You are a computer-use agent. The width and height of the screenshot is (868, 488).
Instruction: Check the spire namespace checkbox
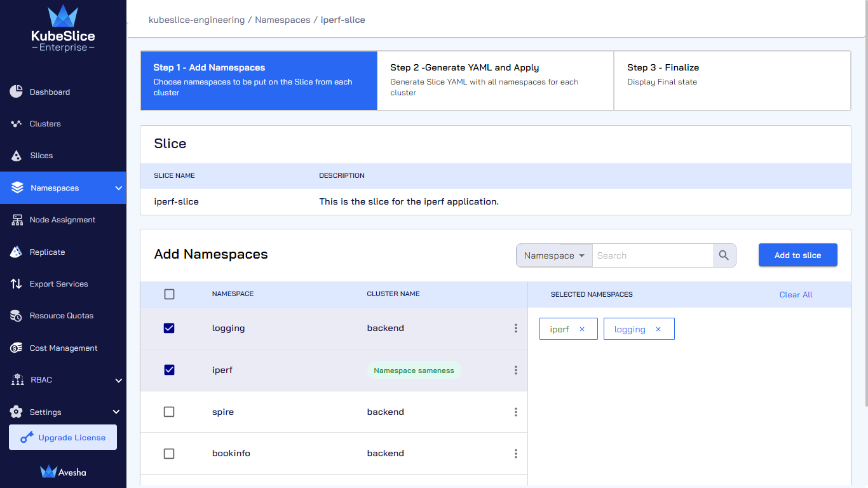point(169,412)
